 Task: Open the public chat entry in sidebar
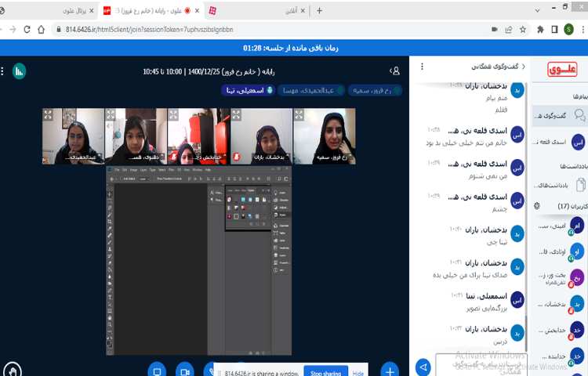coord(560,116)
